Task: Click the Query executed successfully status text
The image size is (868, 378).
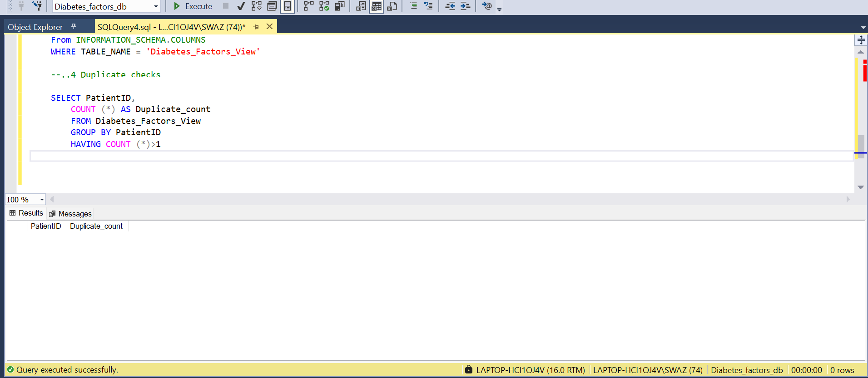Action: [x=67, y=370]
